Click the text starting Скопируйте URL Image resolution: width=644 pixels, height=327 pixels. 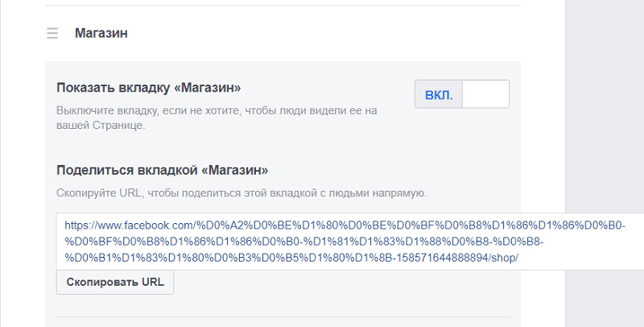242,192
